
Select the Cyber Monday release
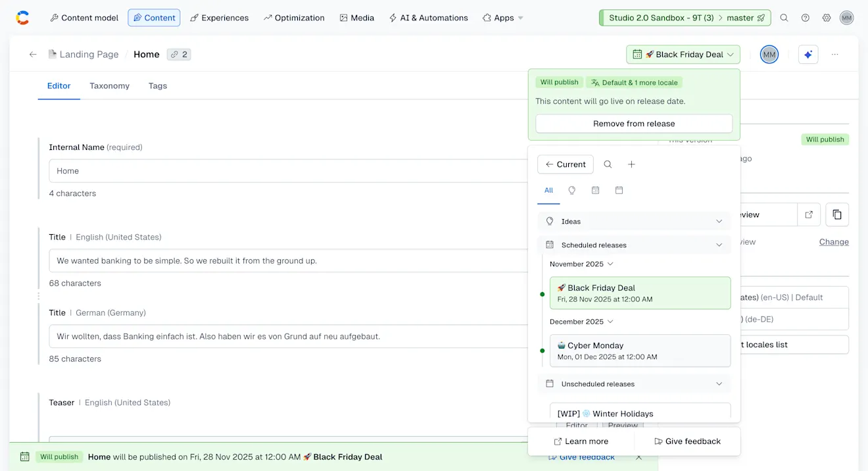pyautogui.click(x=640, y=351)
